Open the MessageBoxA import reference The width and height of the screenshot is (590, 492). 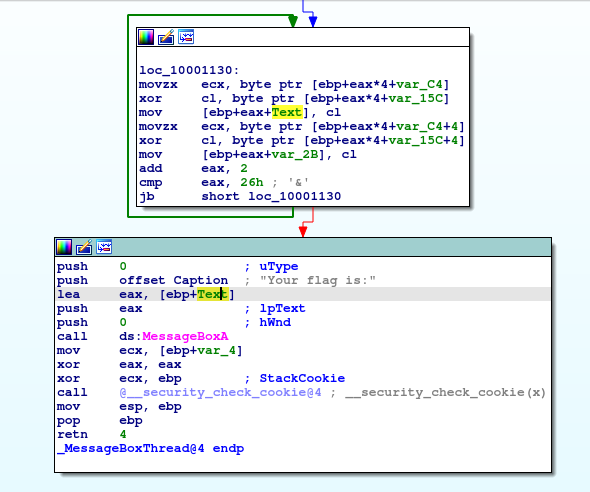click(x=185, y=336)
